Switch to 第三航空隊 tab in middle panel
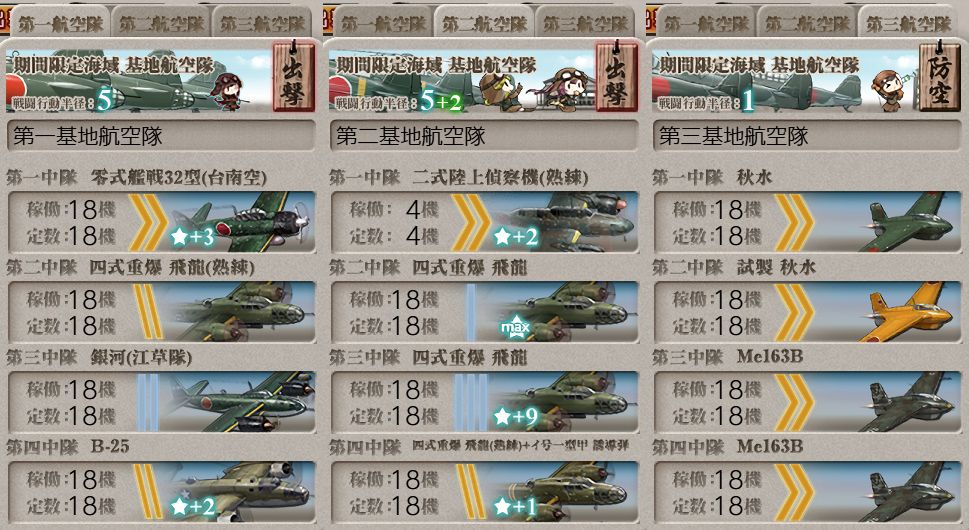This screenshot has height=530, width=969. click(585, 23)
